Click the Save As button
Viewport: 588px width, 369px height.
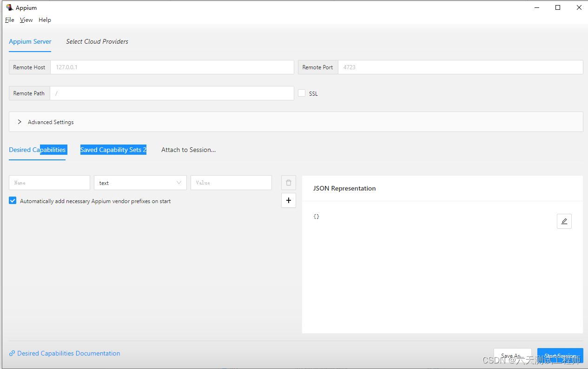(513, 356)
